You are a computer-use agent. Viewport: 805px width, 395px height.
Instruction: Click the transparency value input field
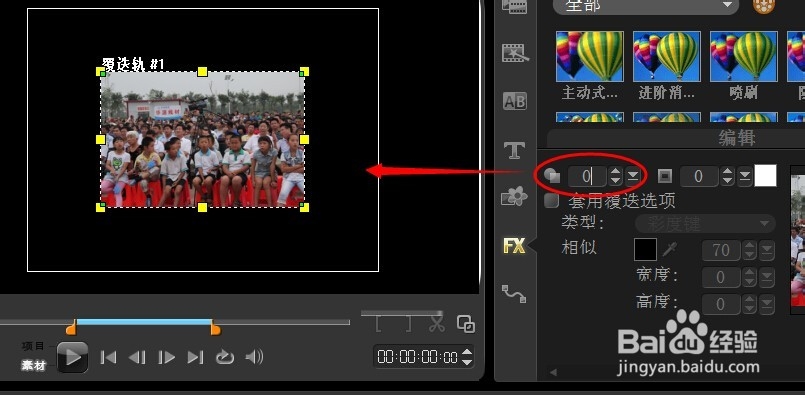point(587,177)
